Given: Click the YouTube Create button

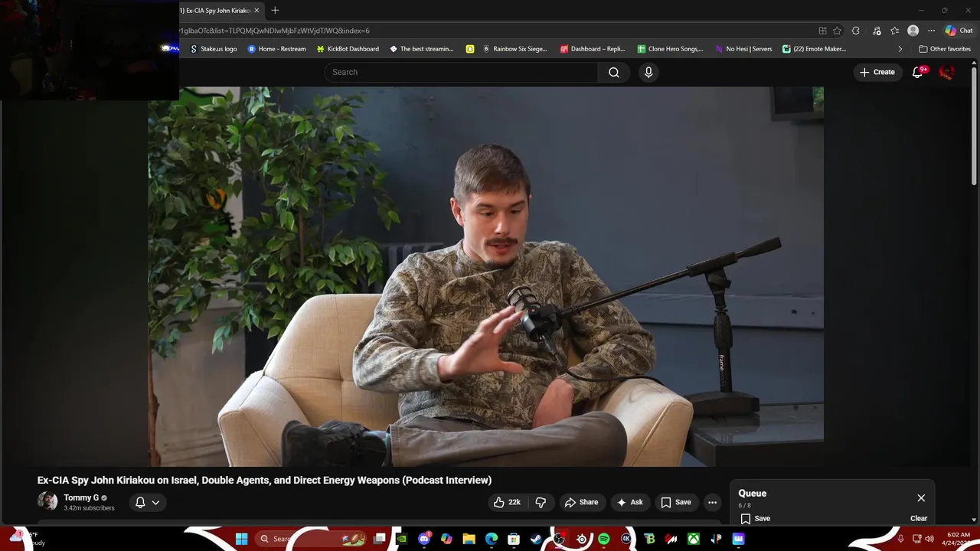Looking at the screenshot, I should click(877, 72).
